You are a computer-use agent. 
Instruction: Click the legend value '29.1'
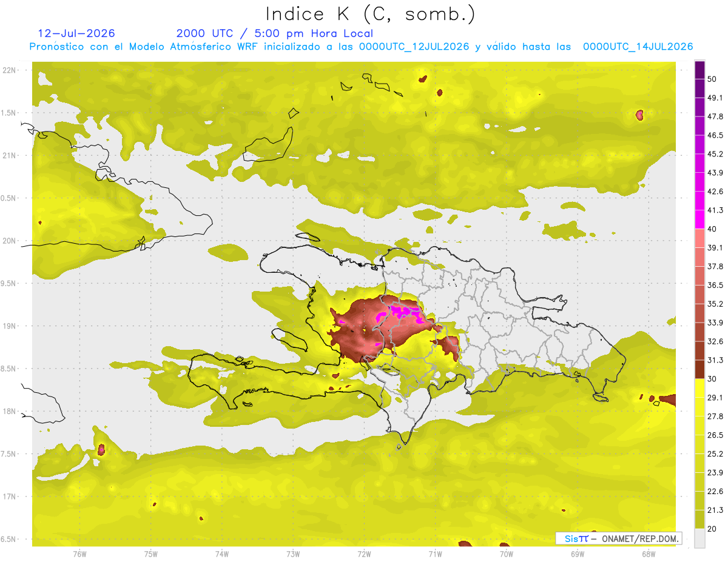[715, 398]
